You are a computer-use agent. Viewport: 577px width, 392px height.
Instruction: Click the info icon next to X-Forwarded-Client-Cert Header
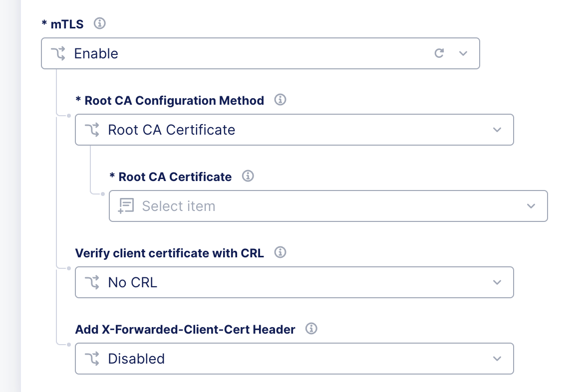311,329
